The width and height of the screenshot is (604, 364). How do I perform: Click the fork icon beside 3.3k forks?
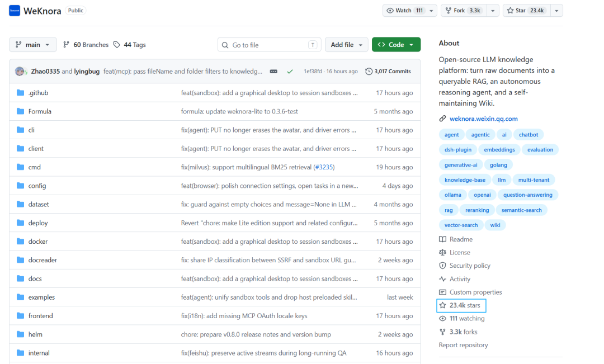[x=442, y=332]
